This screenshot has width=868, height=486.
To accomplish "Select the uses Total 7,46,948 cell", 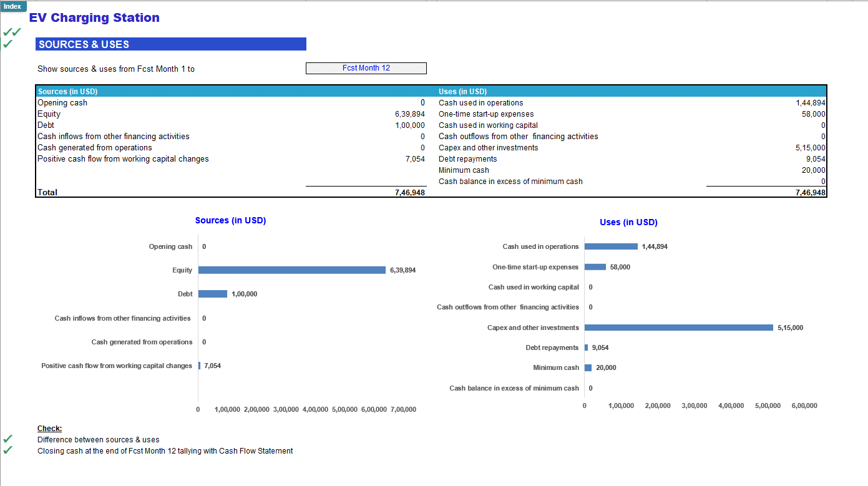I will [x=811, y=193].
